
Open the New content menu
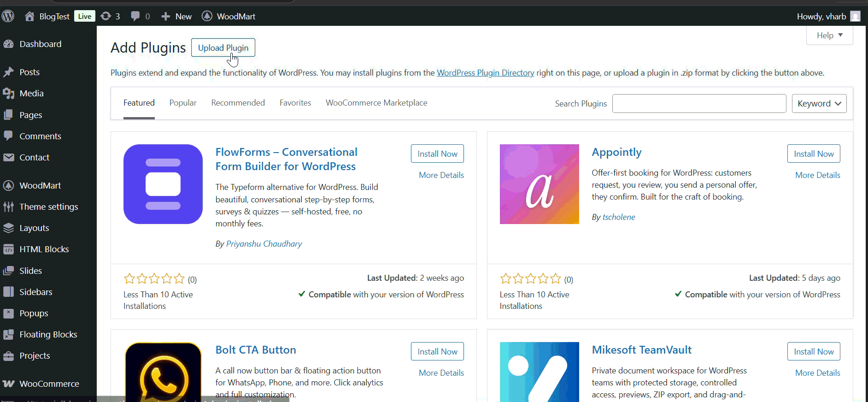176,16
